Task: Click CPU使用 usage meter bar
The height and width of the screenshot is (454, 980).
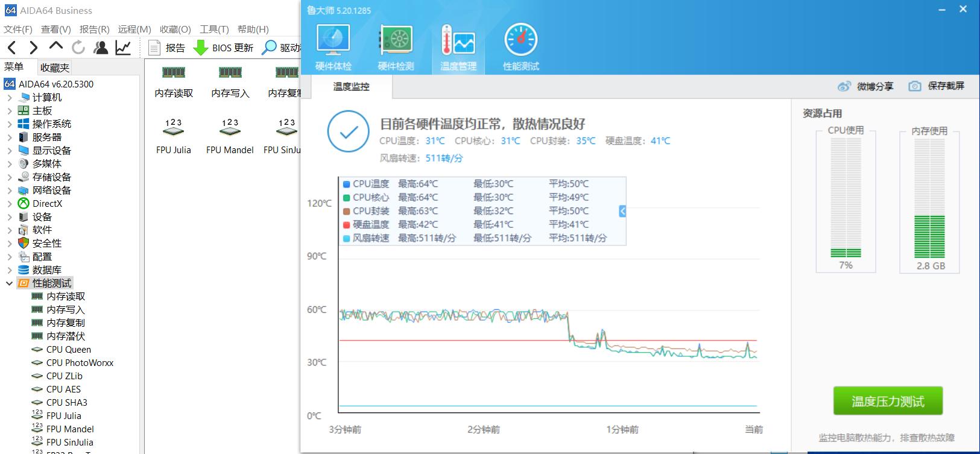Action: [846, 198]
